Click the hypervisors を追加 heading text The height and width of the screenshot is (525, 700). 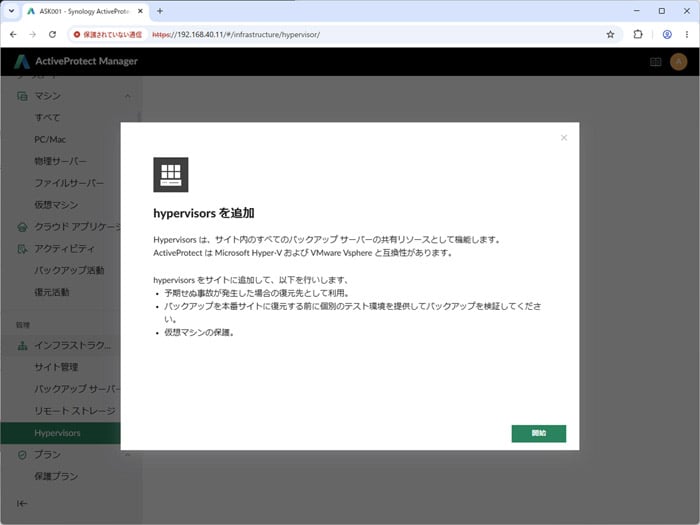pos(204,213)
